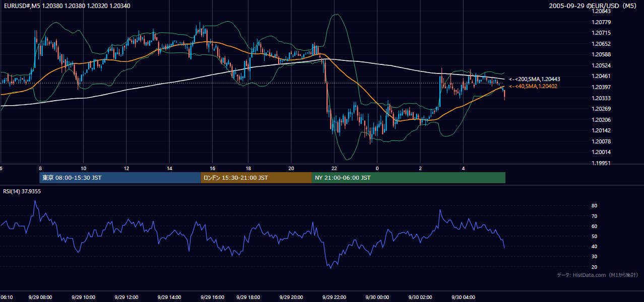Click price axis value 1.20078
Image resolution: width=644 pixels, height=302 pixels.
coord(602,141)
